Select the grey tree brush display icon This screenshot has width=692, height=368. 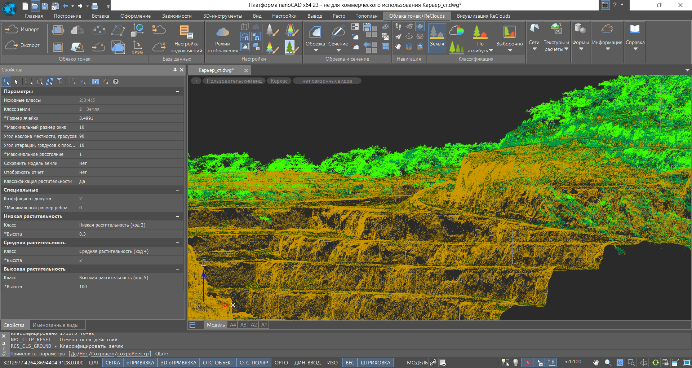[272, 30]
